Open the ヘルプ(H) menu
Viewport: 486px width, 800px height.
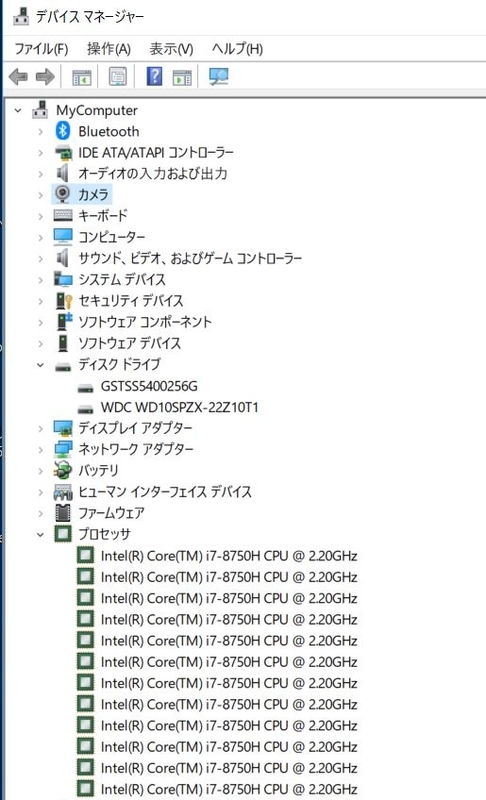click(237, 49)
